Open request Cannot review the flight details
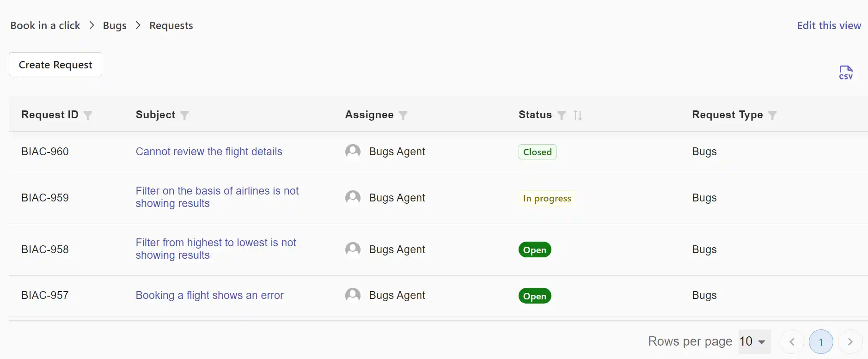 209,152
